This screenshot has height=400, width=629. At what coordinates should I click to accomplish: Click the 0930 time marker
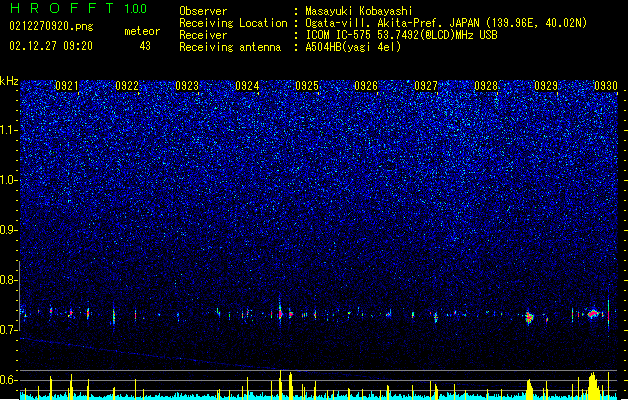click(x=606, y=86)
